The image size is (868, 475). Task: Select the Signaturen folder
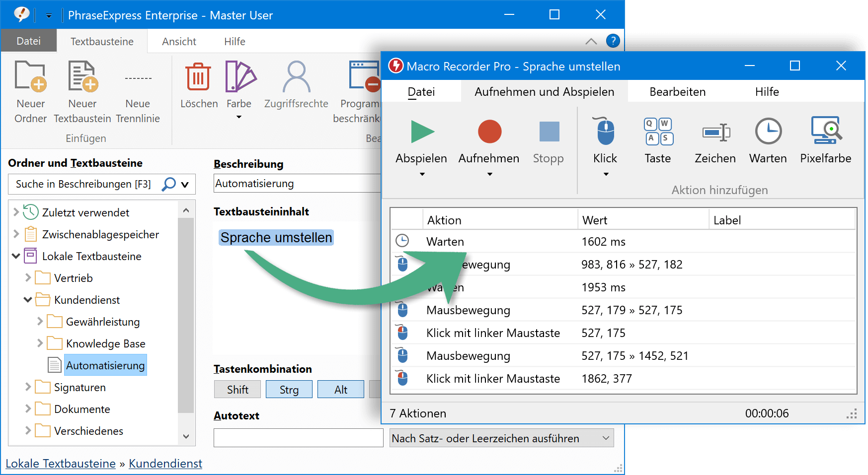[x=80, y=387]
